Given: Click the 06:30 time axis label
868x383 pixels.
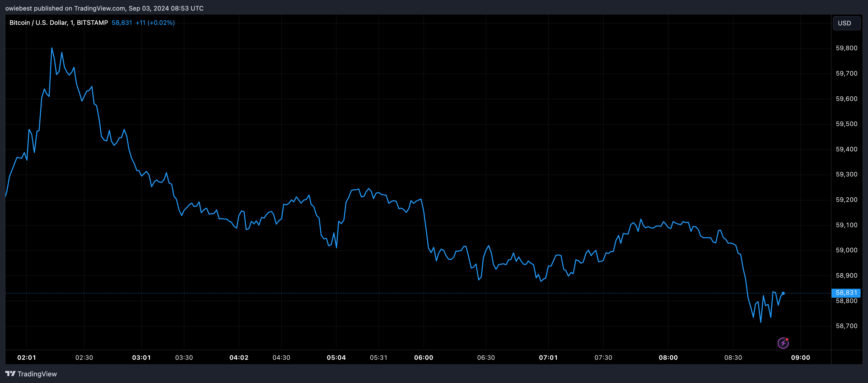Looking at the screenshot, I should pos(486,357).
